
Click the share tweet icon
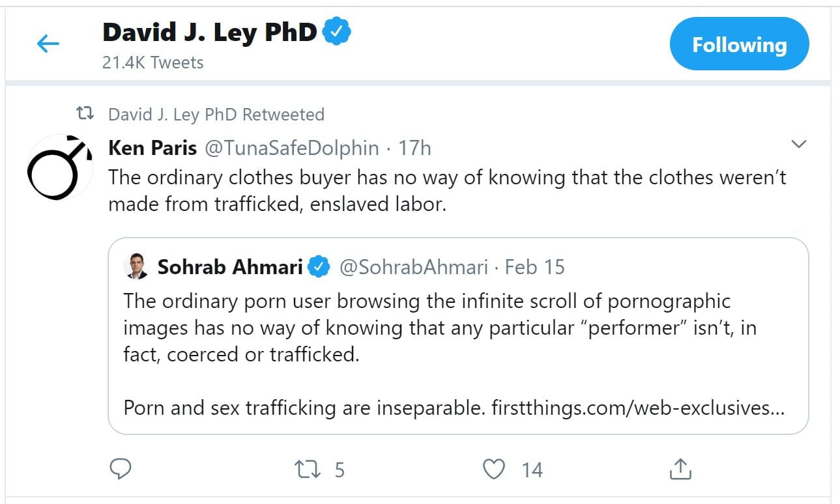(680, 469)
